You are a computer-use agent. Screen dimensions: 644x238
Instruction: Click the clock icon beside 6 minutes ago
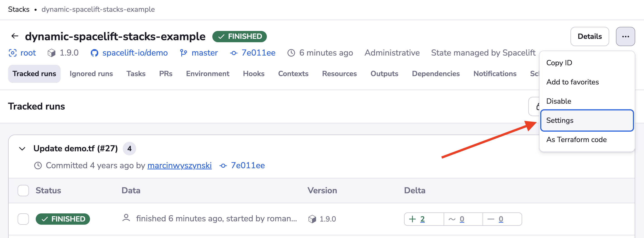[x=291, y=53]
